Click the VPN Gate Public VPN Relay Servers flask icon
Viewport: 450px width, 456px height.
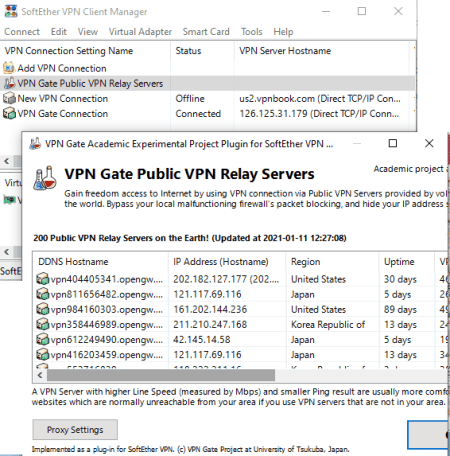9,83
